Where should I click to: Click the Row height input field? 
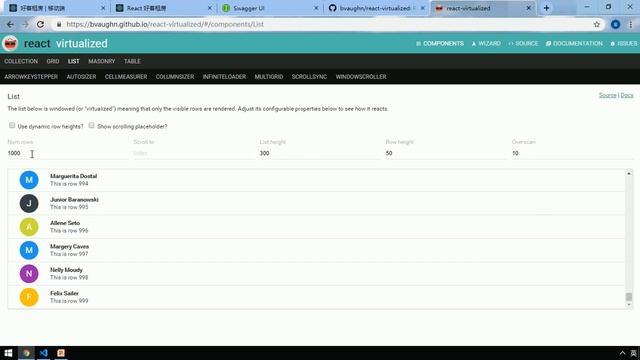(446, 153)
